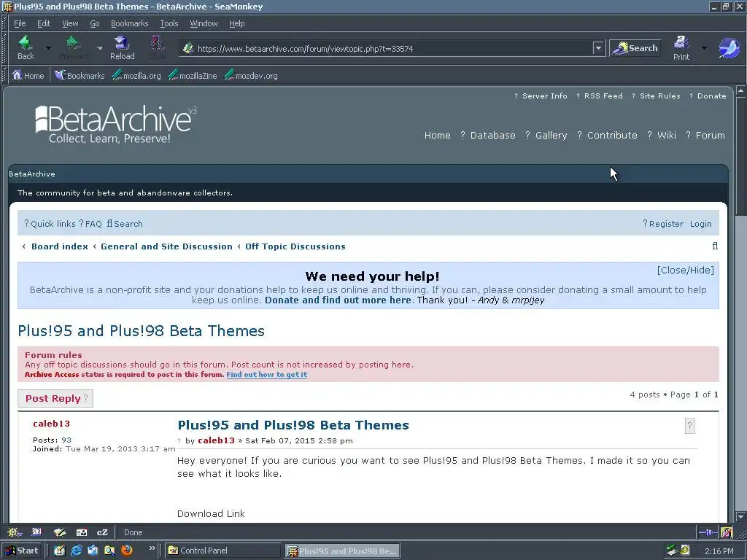Click the page's vertical scrollbar down arrow
Viewport: 747px width, 560px height.
[x=740, y=516]
